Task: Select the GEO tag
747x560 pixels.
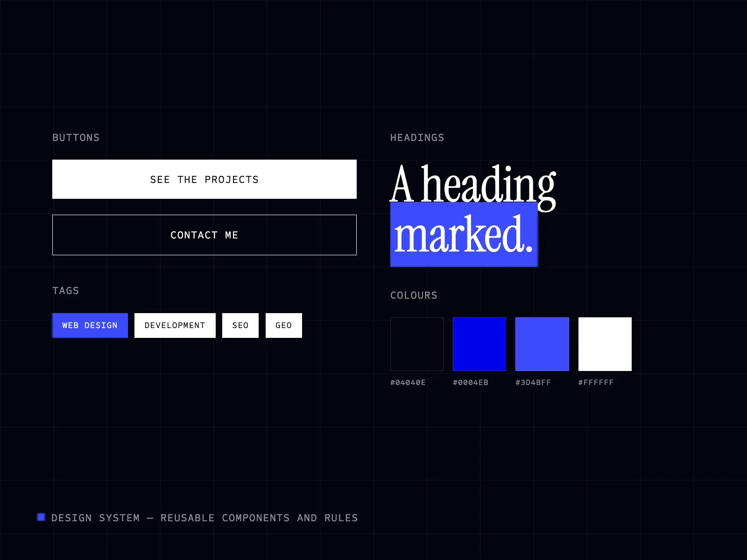Action: pos(284,325)
